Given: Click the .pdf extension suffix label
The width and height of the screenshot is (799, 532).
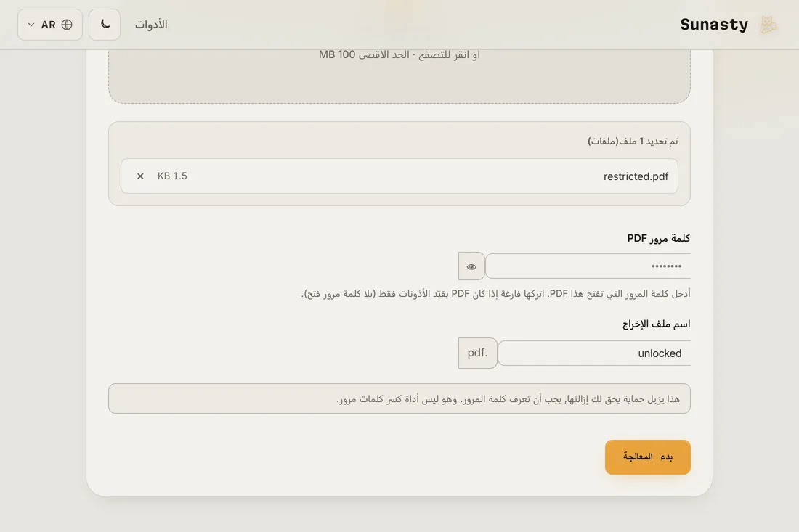Looking at the screenshot, I should [477, 353].
